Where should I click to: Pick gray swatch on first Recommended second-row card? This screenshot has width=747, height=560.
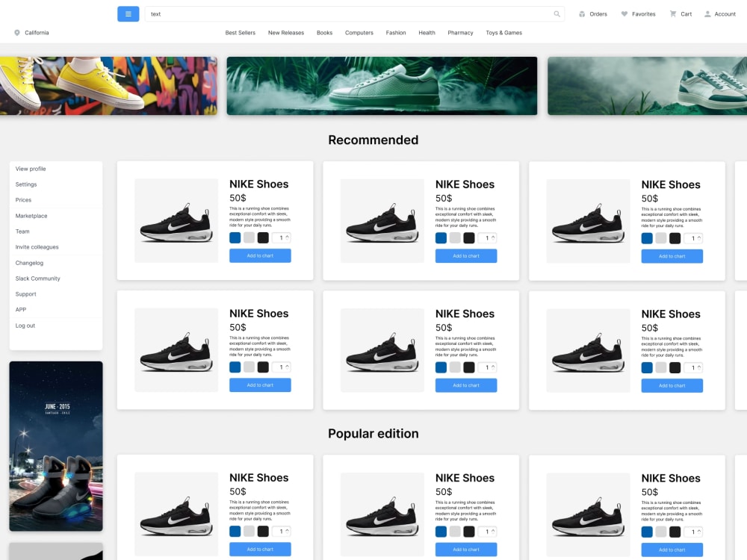[249, 367]
